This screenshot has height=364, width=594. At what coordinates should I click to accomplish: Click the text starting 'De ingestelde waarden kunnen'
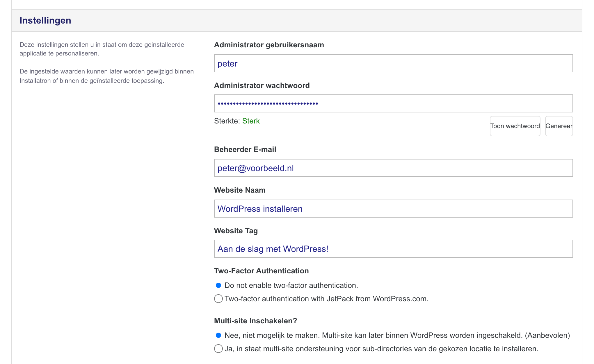(x=106, y=76)
